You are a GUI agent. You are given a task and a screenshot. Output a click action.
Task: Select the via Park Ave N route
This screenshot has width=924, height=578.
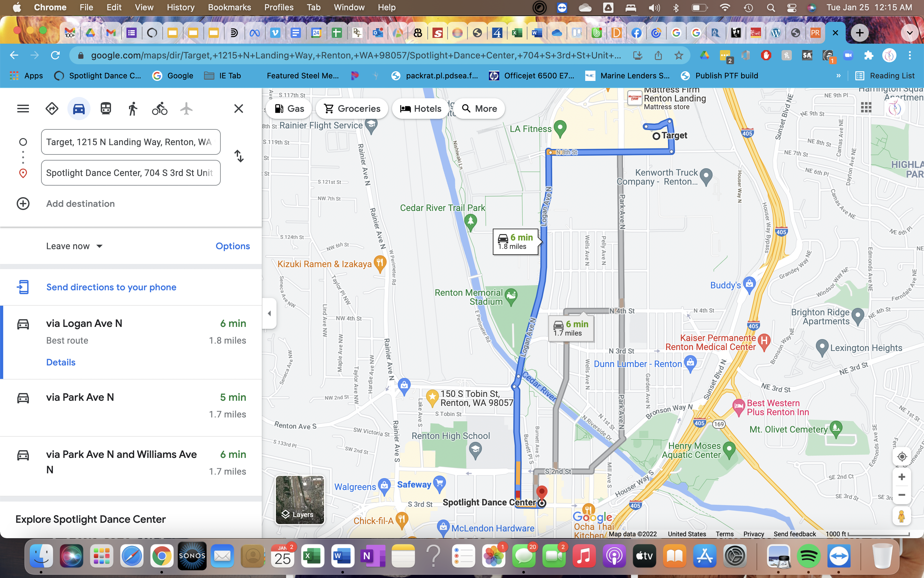(x=131, y=407)
